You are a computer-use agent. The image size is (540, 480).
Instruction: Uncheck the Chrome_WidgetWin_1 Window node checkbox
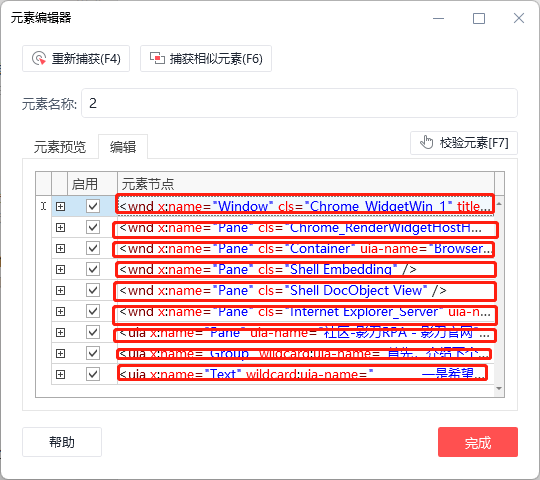pyautogui.click(x=93, y=206)
